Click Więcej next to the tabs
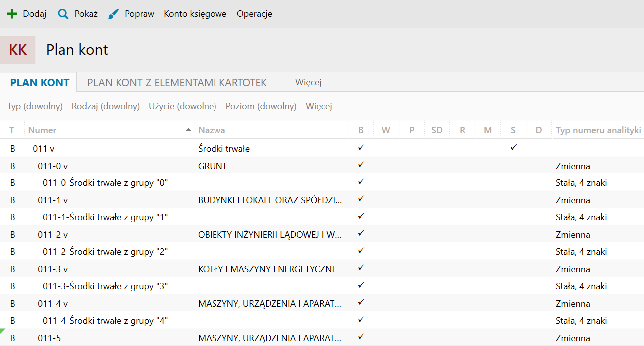 pyautogui.click(x=308, y=83)
